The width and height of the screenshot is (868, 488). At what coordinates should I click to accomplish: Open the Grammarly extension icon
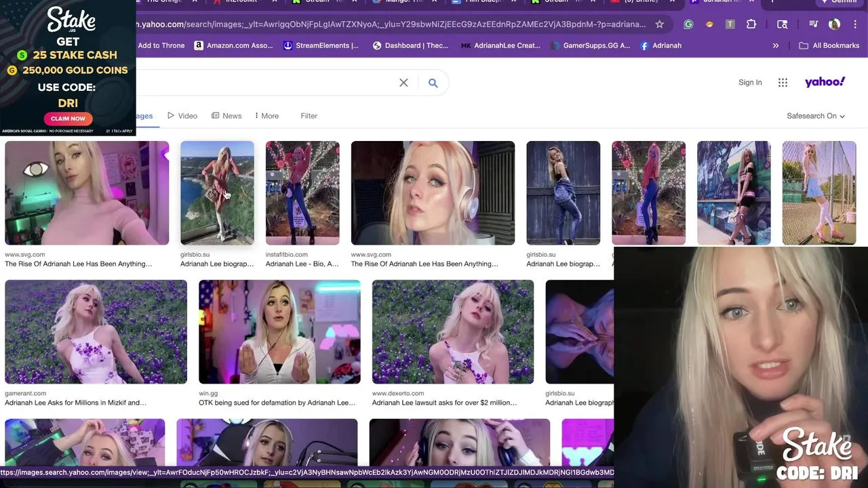pos(688,24)
